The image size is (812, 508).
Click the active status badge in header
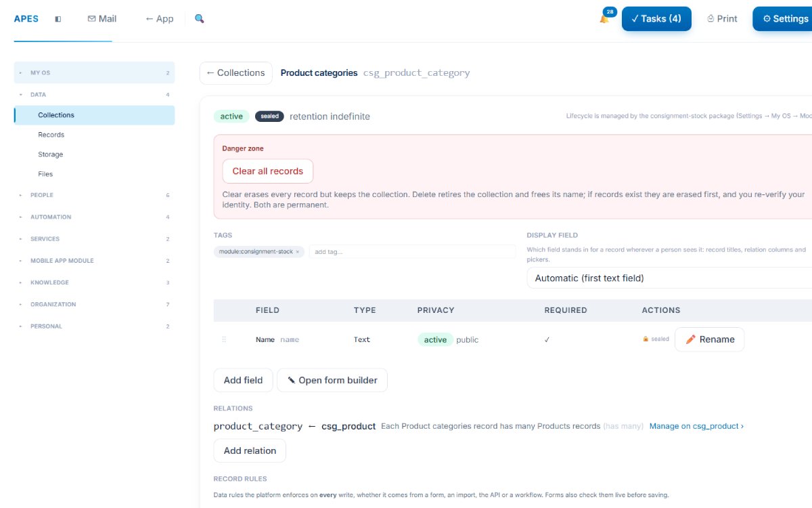[231, 117]
